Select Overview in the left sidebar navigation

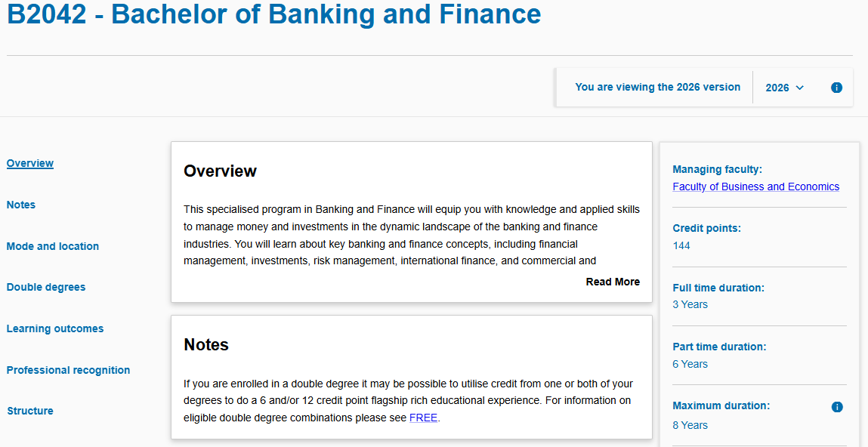click(x=30, y=163)
